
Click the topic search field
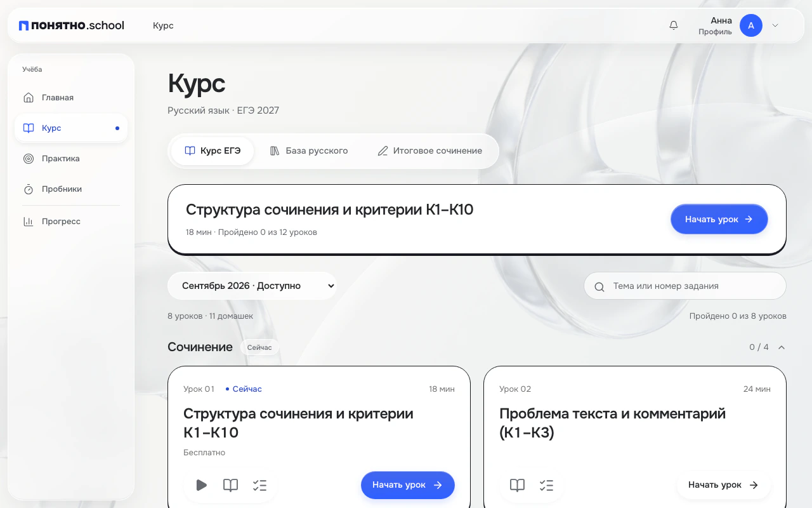[x=685, y=286]
